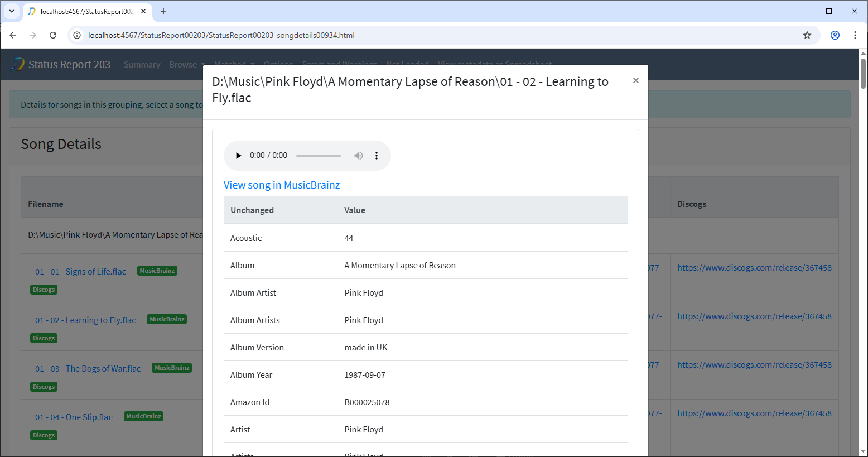Open Discogs release link in Signs of Life row
Image resolution: width=868 pixels, height=457 pixels.
click(x=754, y=268)
